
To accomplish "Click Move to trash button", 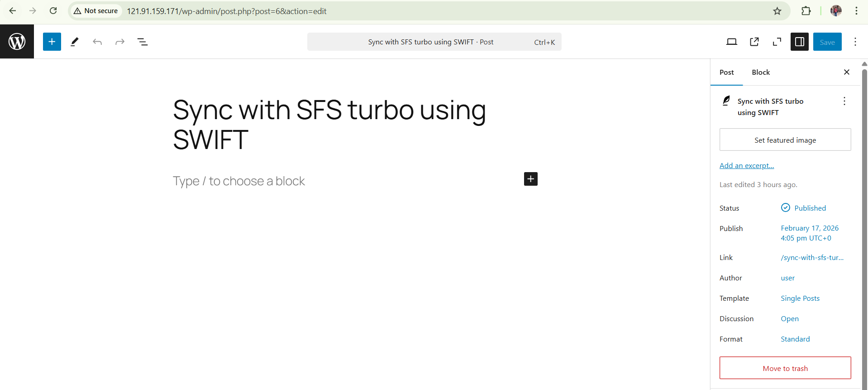I will pyautogui.click(x=785, y=368).
